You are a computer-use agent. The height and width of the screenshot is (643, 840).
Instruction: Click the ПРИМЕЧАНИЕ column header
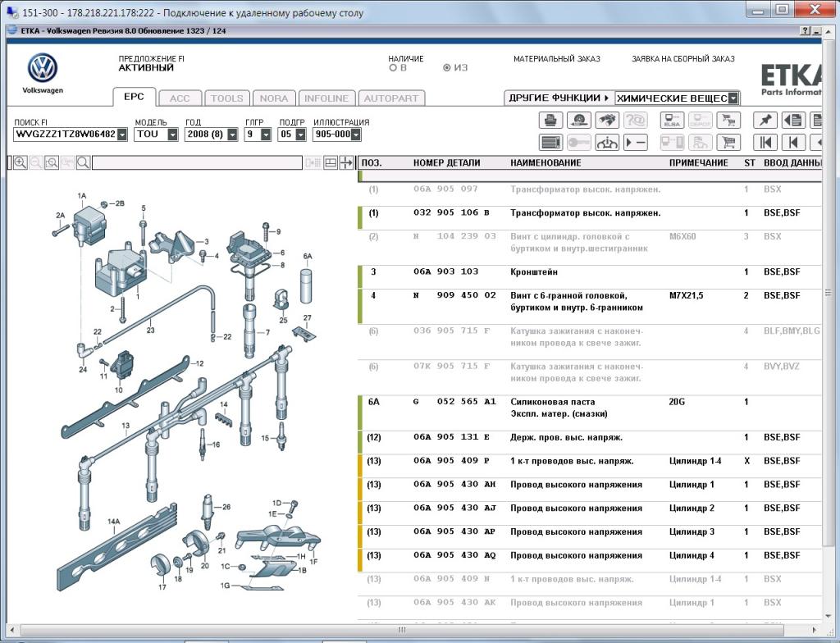(699, 163)
